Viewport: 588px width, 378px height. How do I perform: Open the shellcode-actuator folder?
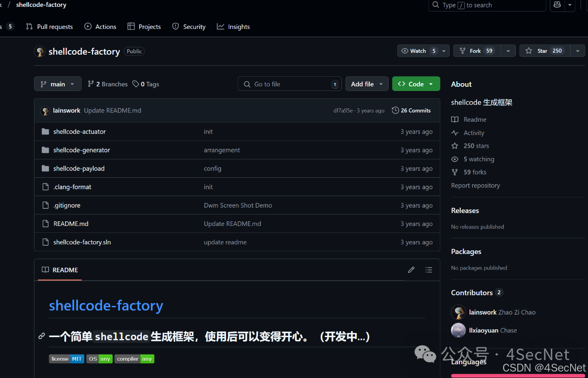pos(79,132)
